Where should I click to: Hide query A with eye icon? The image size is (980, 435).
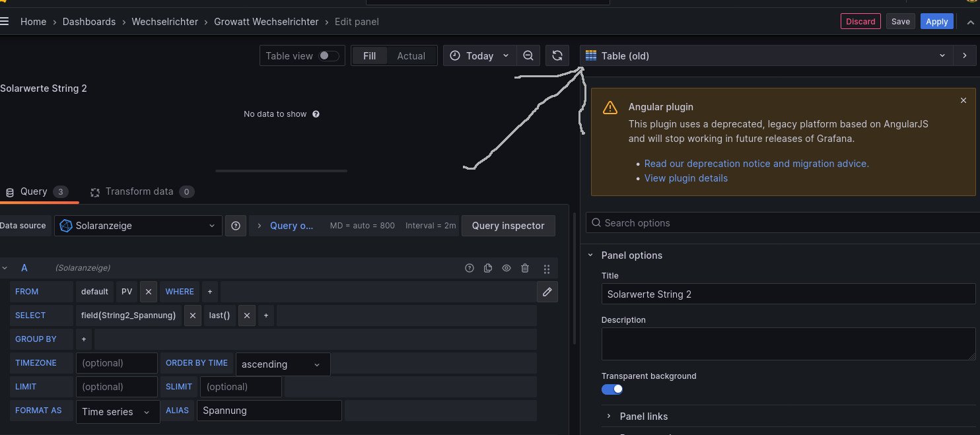point(507,268)
